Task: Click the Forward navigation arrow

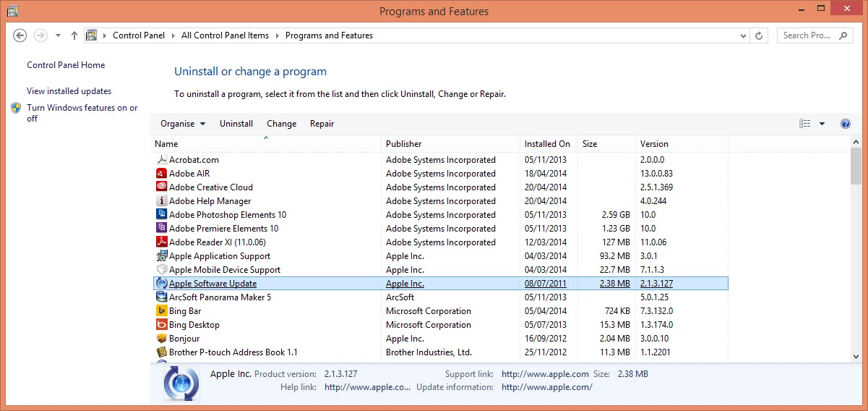Action: pos(40,35)
